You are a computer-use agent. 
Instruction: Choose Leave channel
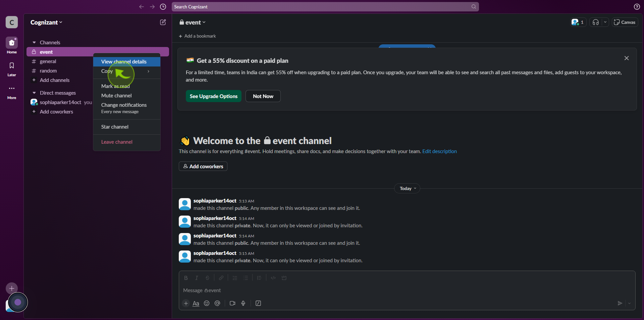(x=126, y=142)
